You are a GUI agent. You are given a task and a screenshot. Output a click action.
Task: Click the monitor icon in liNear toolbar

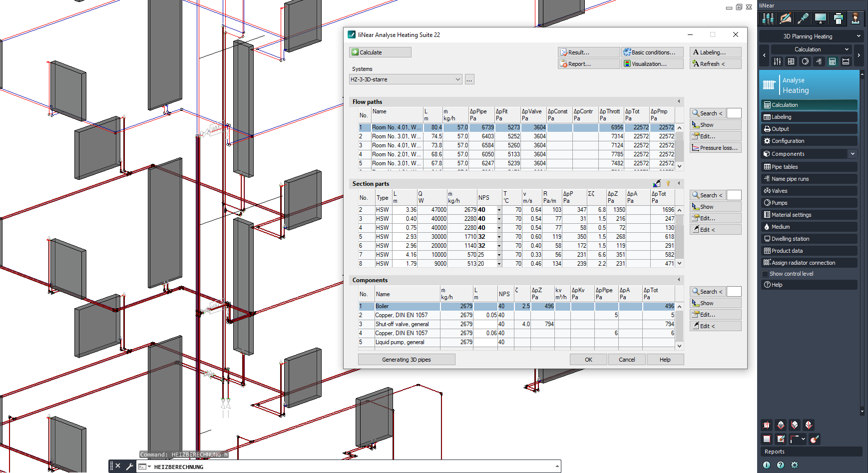[820, 19]
